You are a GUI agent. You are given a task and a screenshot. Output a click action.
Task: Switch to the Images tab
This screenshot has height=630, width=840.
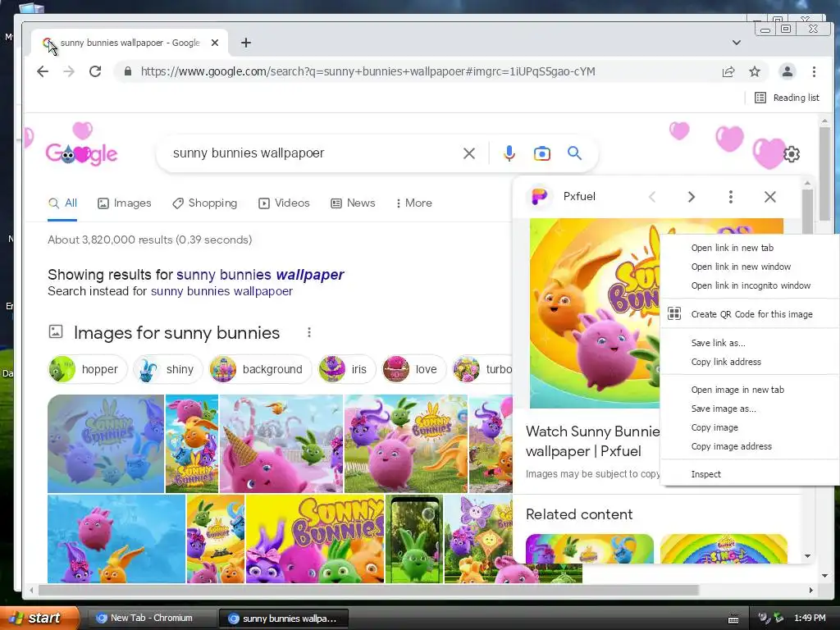click(x=125, y=203)
